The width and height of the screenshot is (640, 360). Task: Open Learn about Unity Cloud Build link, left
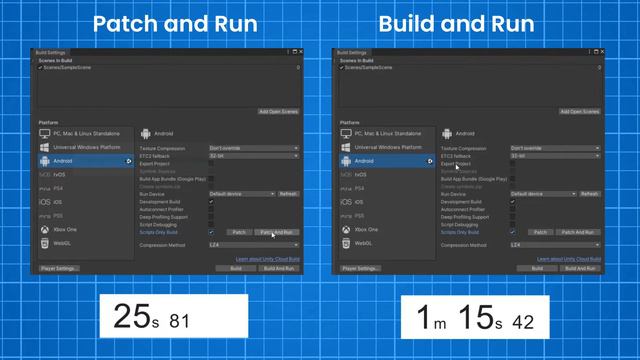click(267, 259)
